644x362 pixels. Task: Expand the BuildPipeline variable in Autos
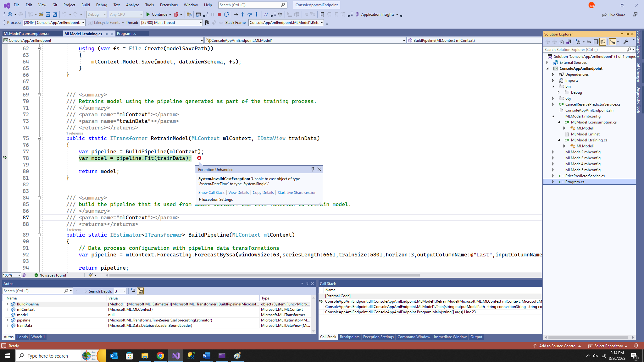[x=8, y=304]
